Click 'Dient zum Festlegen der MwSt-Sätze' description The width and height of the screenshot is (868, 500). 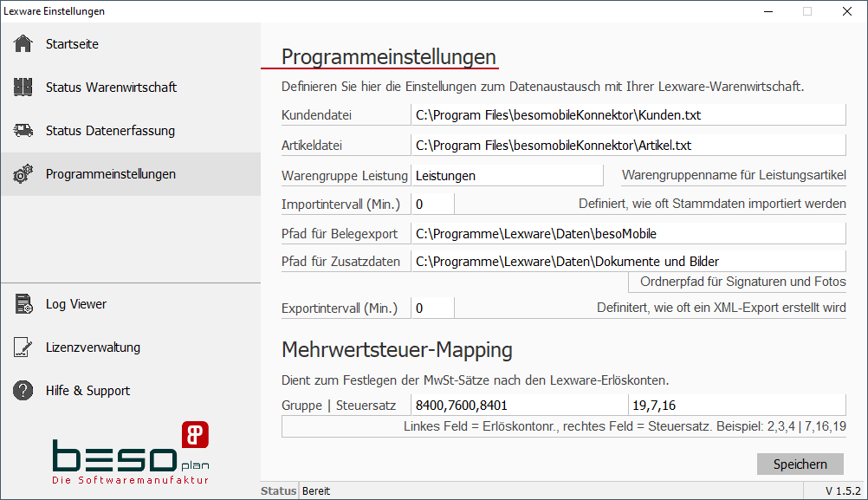[x=475, y=380]
